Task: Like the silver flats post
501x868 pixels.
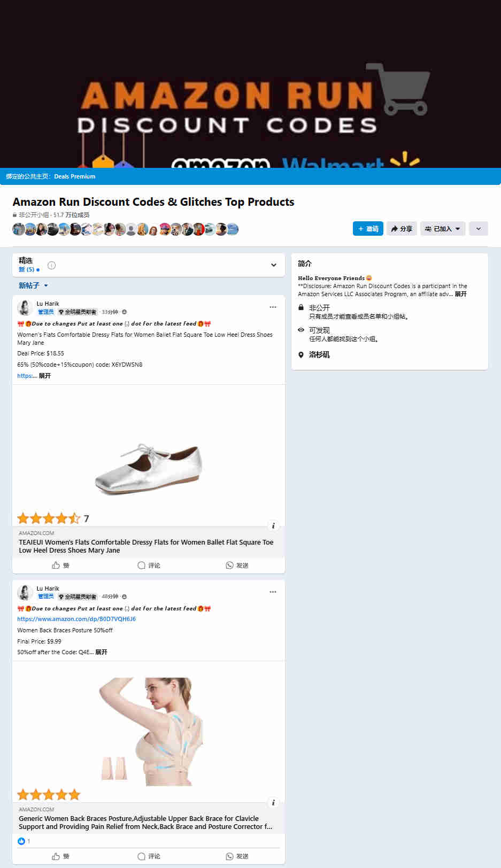Action: tap(60, 565)
